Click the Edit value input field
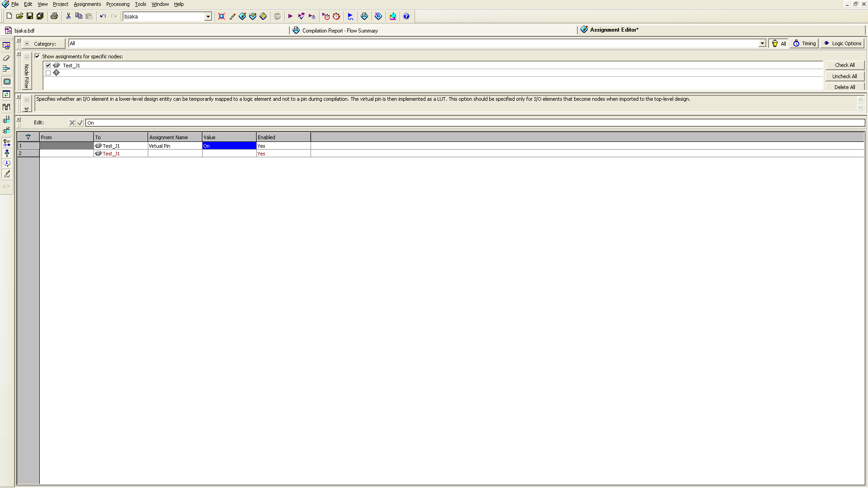The width and height of the screenshot is (868, 488). [475, 123]
